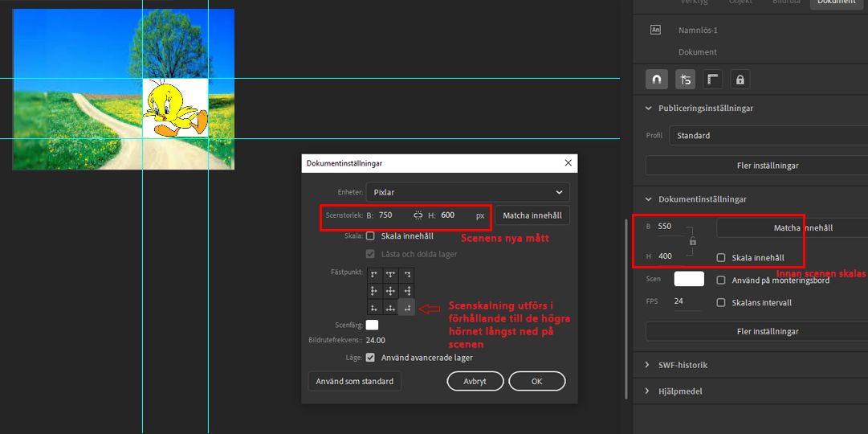Collapse the Dokumentinställningar section

tap(649, 199)
